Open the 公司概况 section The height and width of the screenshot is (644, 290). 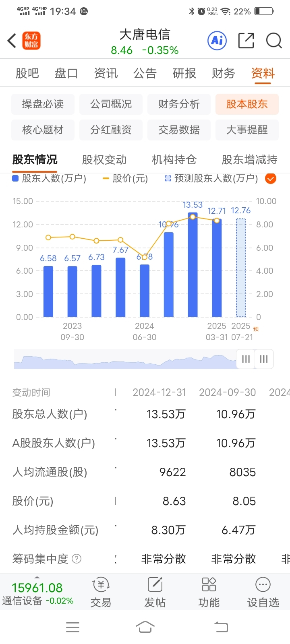(111, 104)
